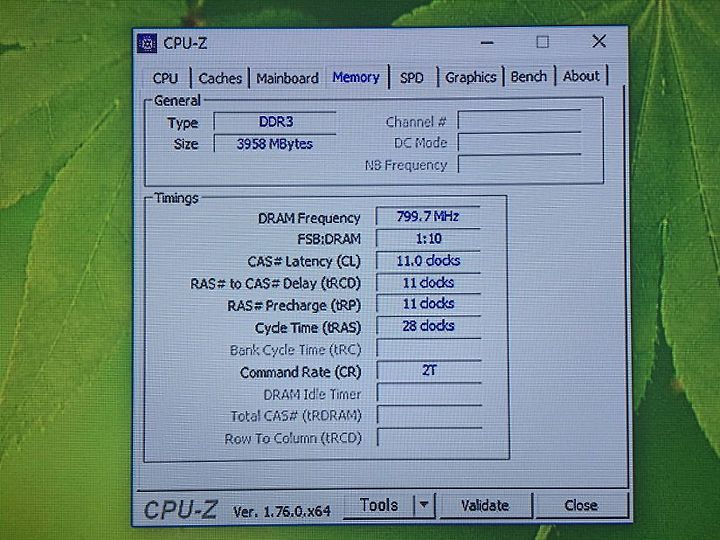The width and height of the screenshot is (720, 540).
Task: Switch to the Graphics tab
Action: [471, 77]
